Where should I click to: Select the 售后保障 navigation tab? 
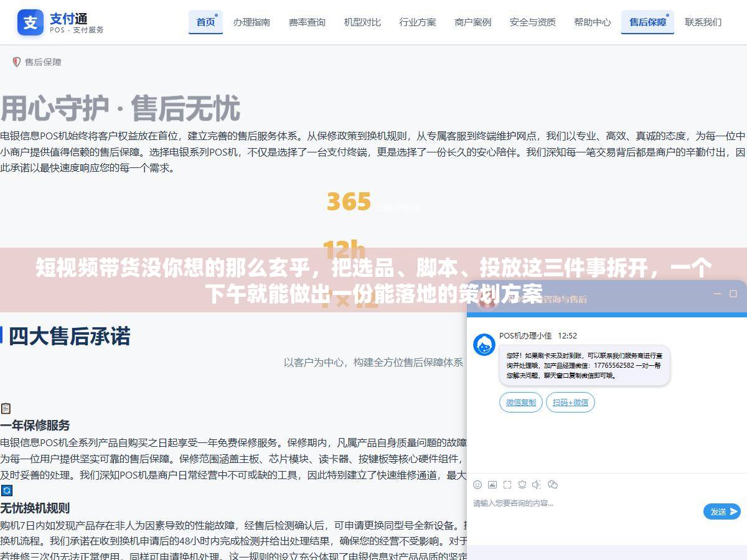click(647, 22)
